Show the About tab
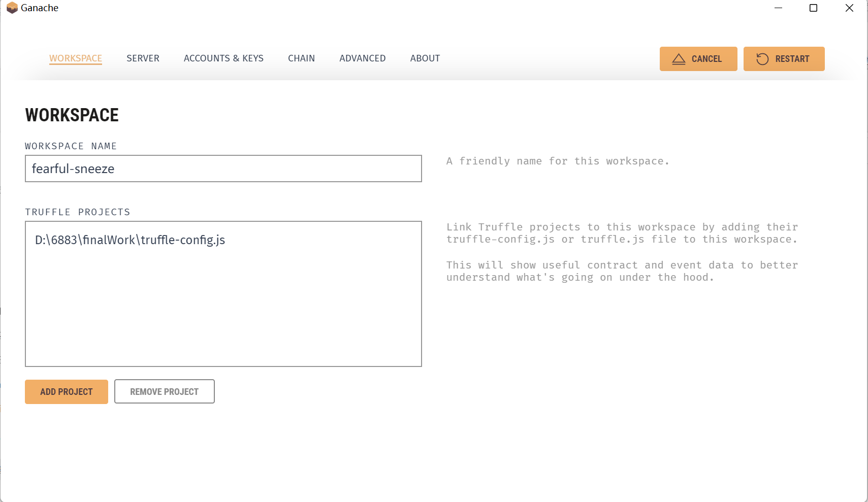This screenshot has width=868, height=502. 425,58
